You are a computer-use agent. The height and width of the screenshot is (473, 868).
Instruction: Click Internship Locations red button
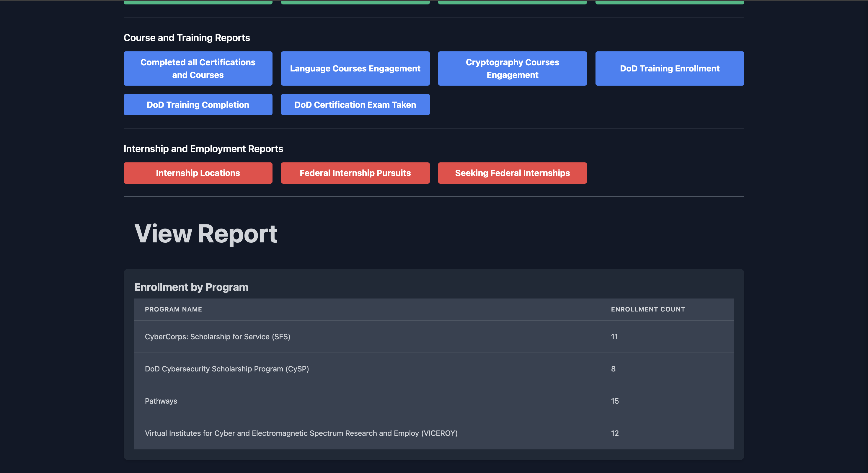198,173
